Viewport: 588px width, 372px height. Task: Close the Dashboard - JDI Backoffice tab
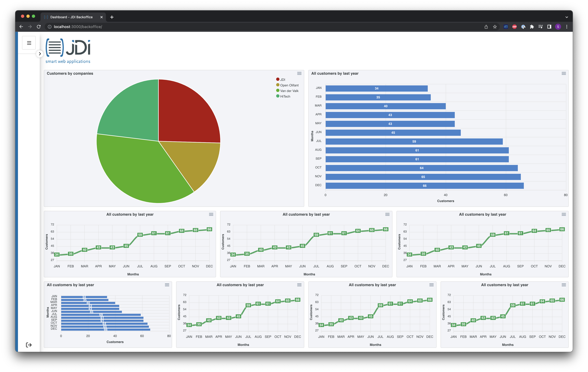click(x=102, y=17)
